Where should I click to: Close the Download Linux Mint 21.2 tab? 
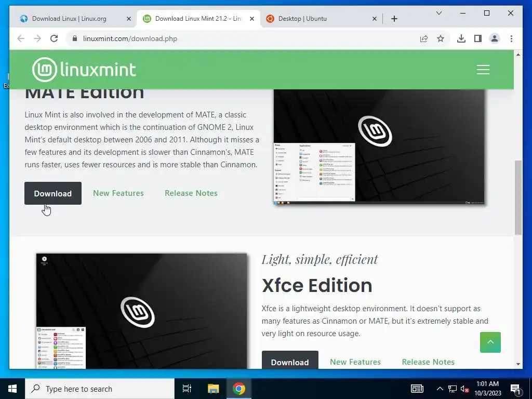pos(252,19)
